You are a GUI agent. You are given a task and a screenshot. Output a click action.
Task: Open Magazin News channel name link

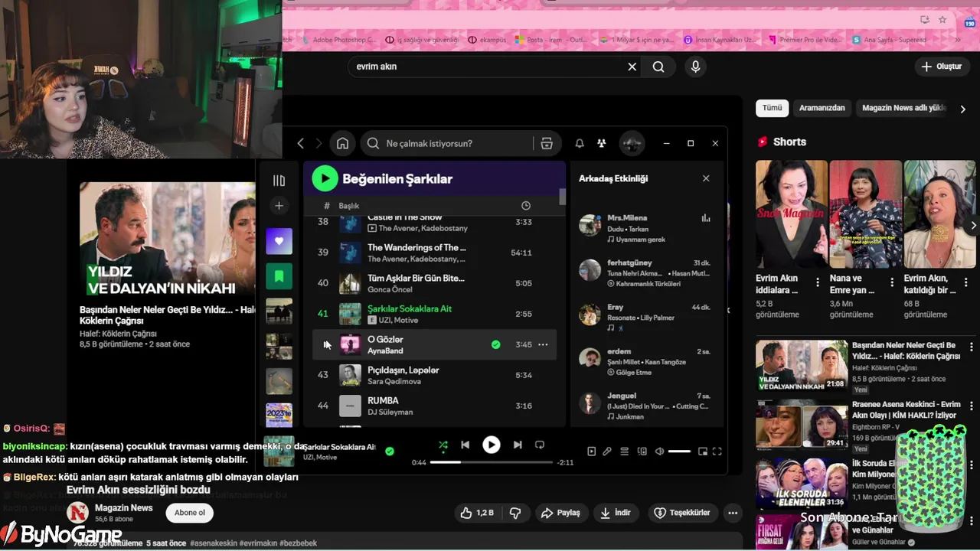point(123,508)
